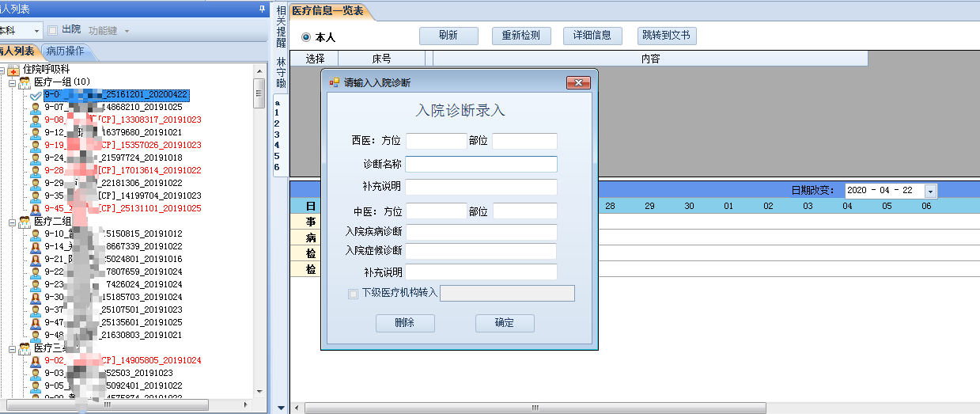Viewport: 980px width, 414px height.
Task: Click patient icon for bed 9-10
Action: tap(36, 234)
